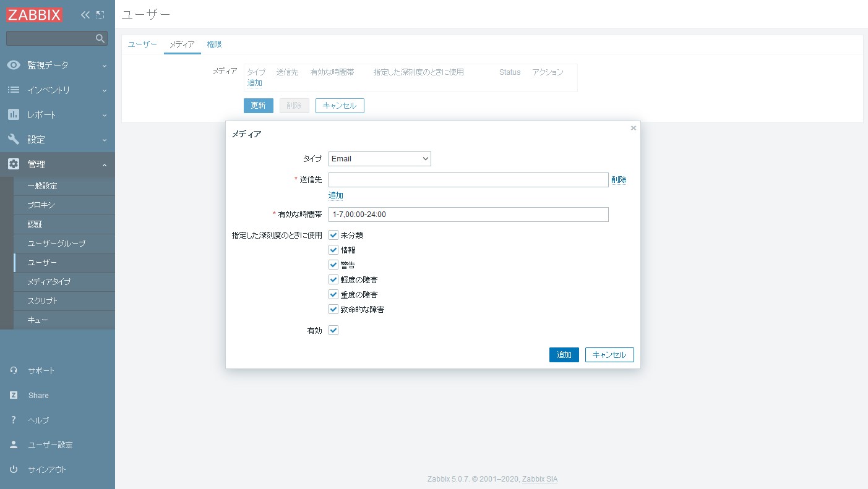Image resolution: width=868 pixels, height=489 pixels.
Task: Switch to the メディア tab
Action: 182,45
